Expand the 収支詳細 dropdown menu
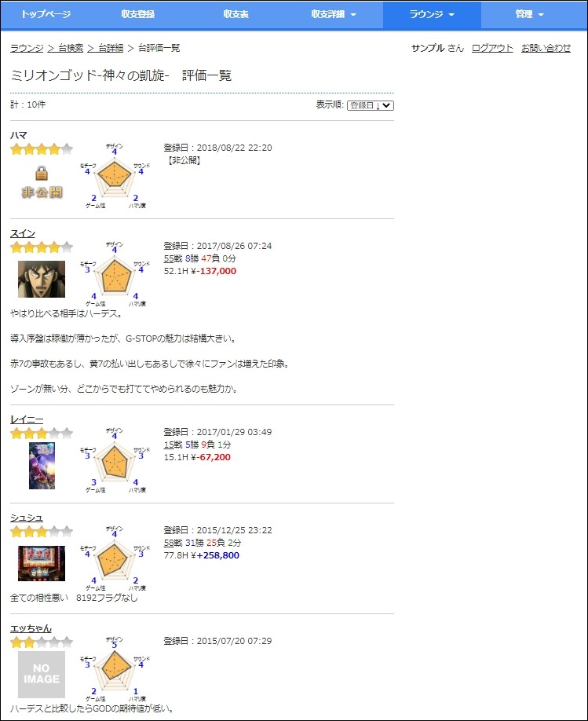 [334, 14]
